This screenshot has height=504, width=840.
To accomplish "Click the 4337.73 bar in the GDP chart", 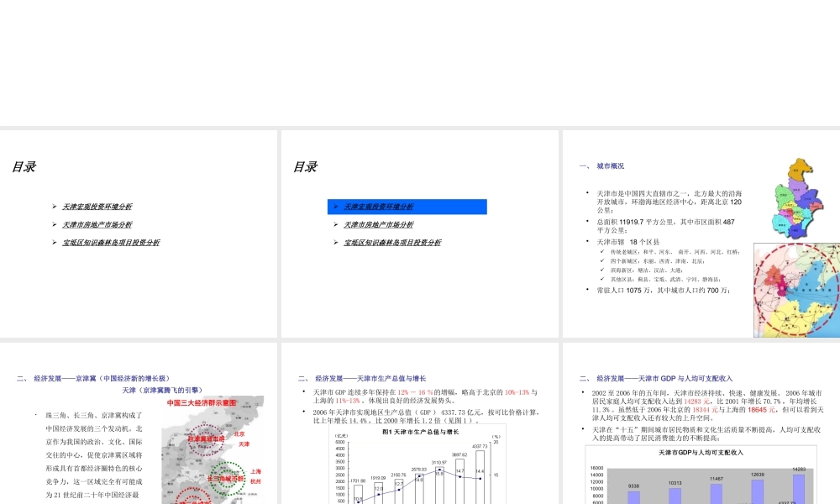I will [480, 476].
